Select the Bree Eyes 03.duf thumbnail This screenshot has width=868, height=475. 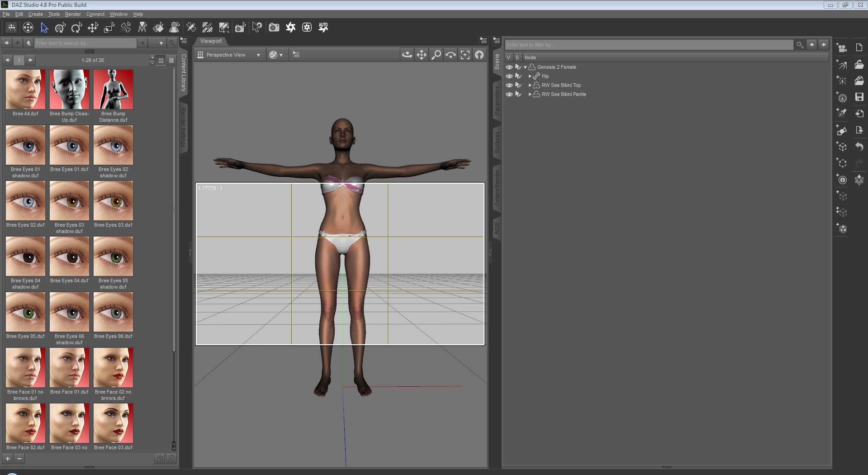pos(113,201)
